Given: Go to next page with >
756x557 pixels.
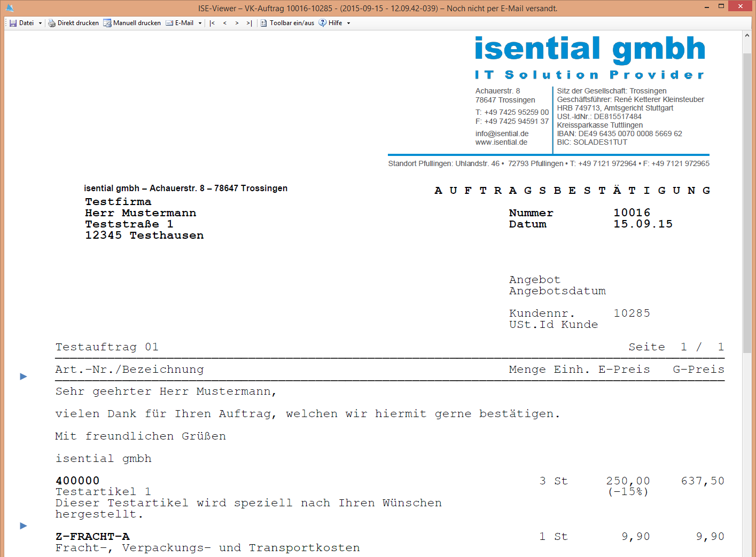Looking at the screenshot, I should 237,23.
